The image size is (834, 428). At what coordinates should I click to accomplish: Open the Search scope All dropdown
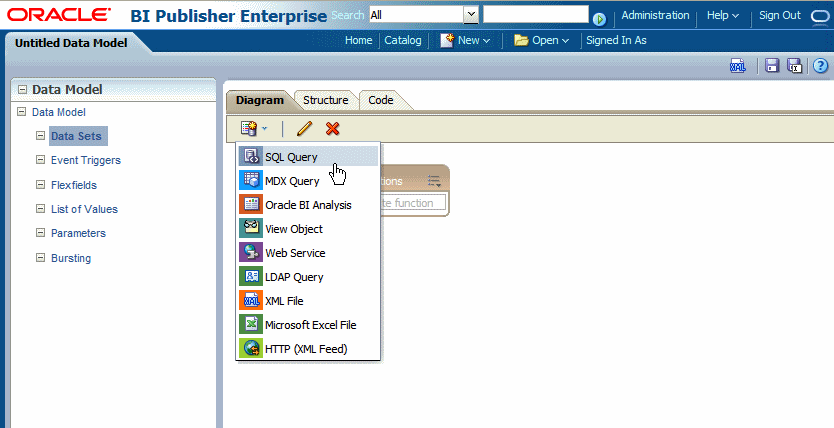(471, 15)
